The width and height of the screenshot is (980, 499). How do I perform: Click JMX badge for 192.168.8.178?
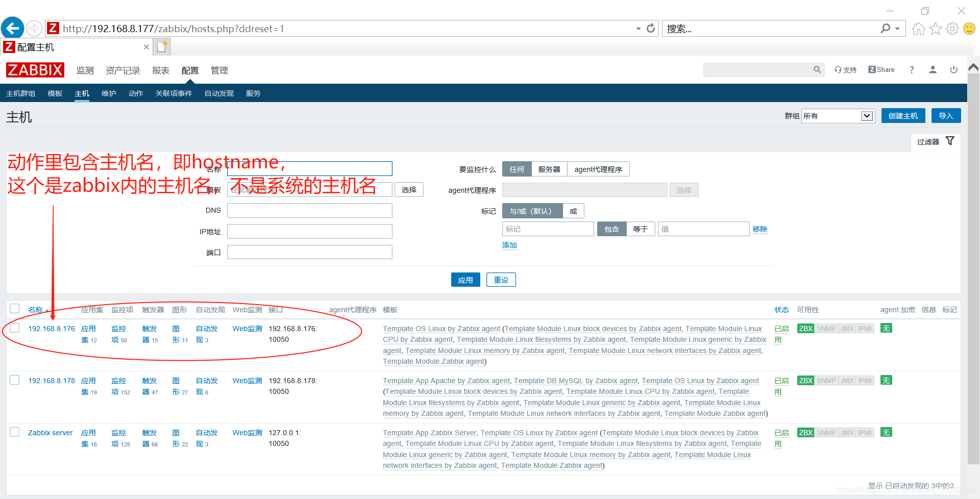[847, 381]
